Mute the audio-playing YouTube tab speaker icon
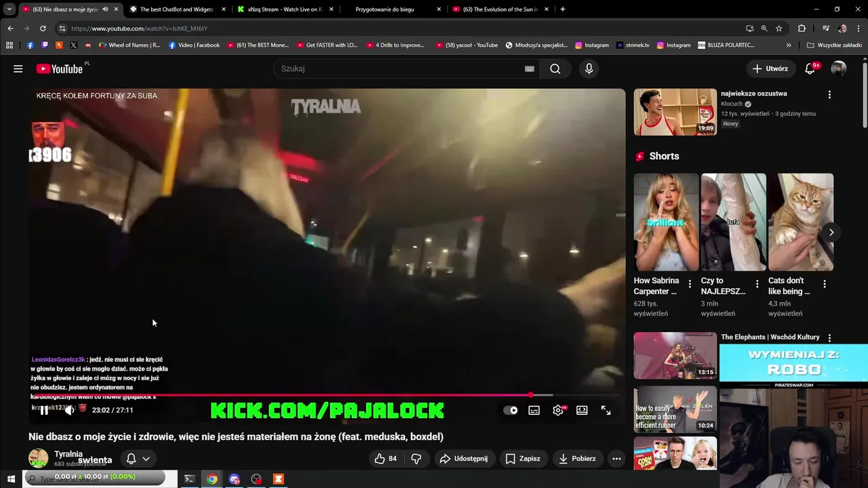 (x=105, y=9)
